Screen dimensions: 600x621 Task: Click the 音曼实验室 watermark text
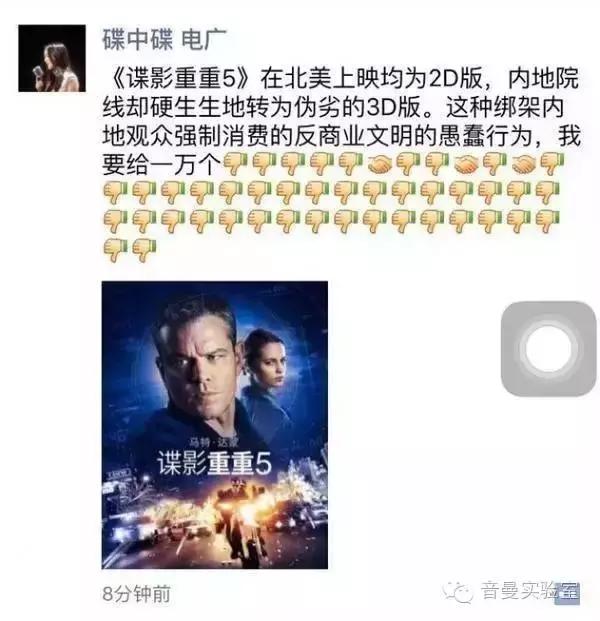tap(530, 592)
